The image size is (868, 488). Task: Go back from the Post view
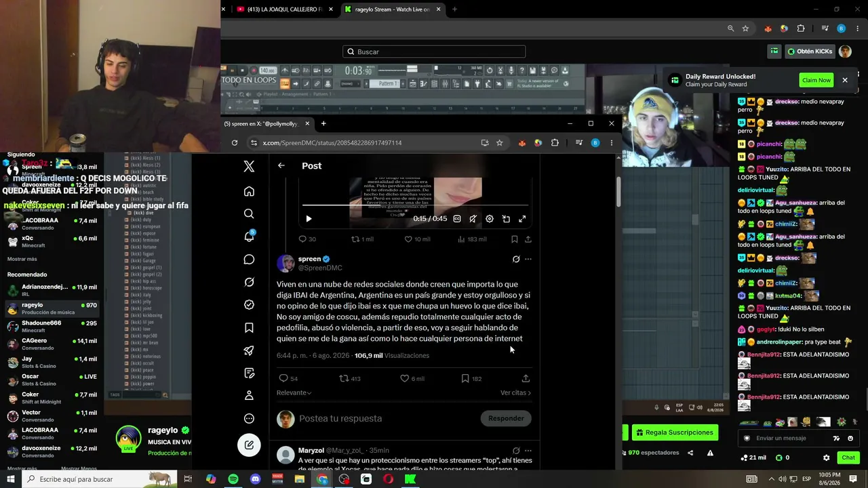(x=281, y=165)
